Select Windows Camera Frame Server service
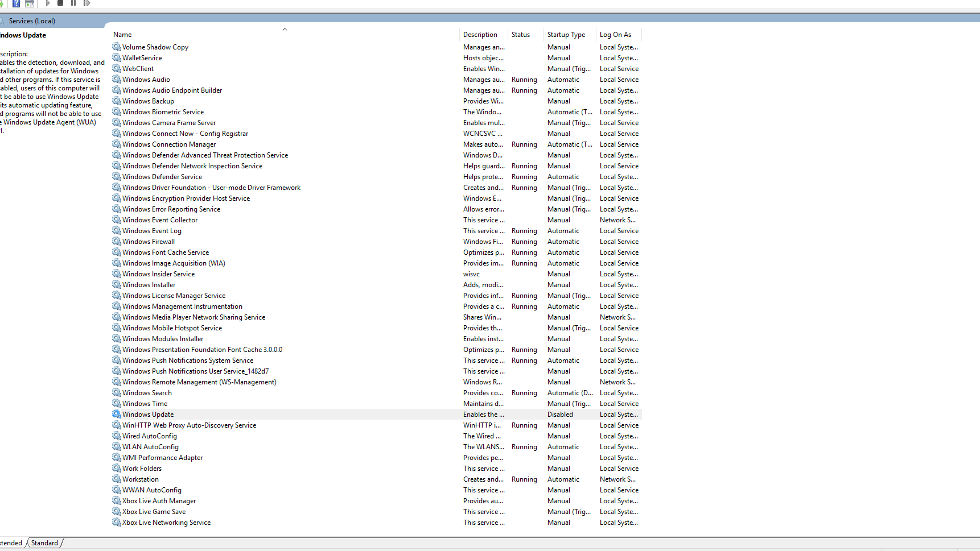 tap(377, 122)
